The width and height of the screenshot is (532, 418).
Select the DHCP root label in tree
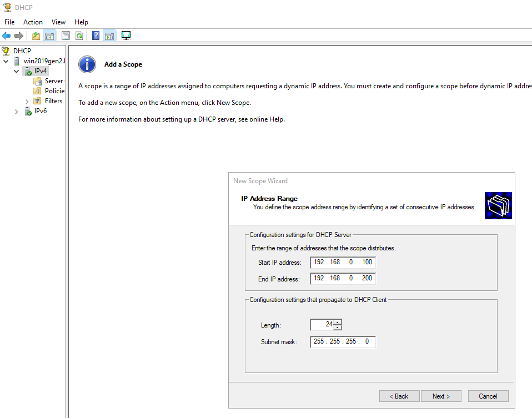(x=22, y=51)
